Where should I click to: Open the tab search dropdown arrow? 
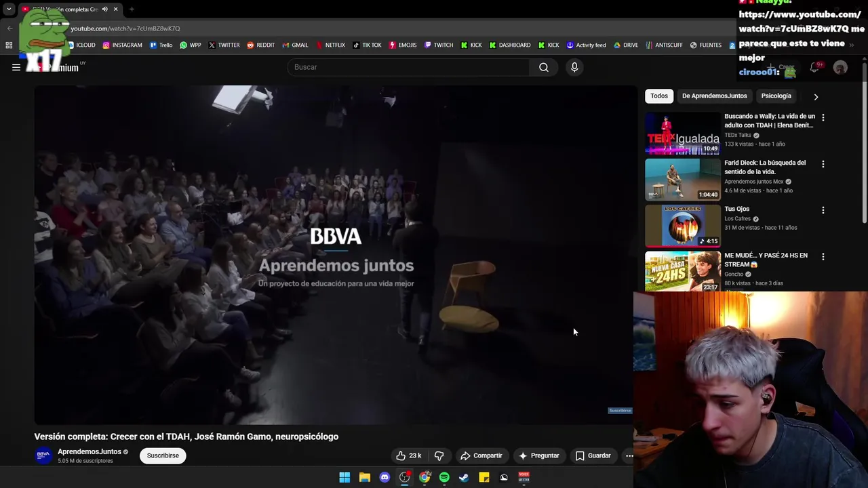pyautogui.click(x=9, y=9)
